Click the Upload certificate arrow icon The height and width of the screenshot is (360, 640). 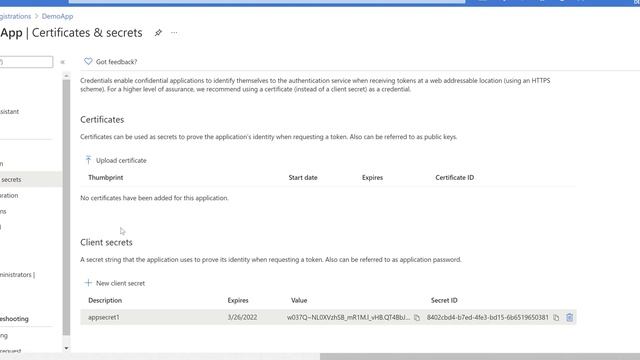point(88,160)
